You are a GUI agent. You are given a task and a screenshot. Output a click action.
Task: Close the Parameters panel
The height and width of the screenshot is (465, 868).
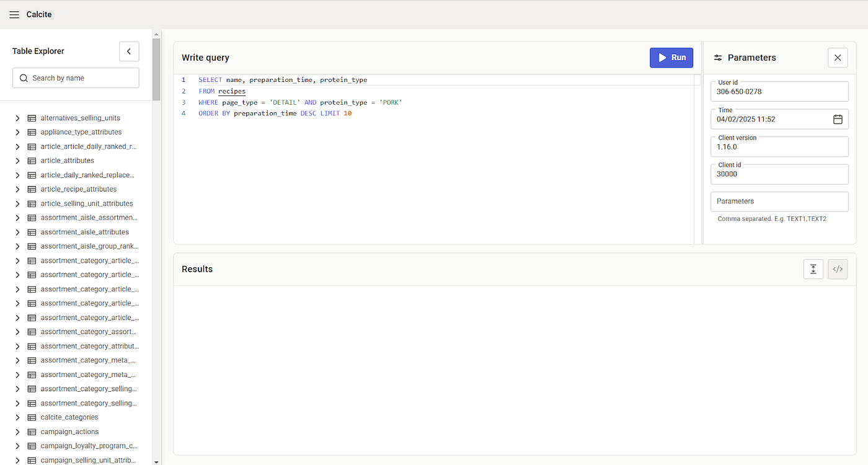point(838,58)
